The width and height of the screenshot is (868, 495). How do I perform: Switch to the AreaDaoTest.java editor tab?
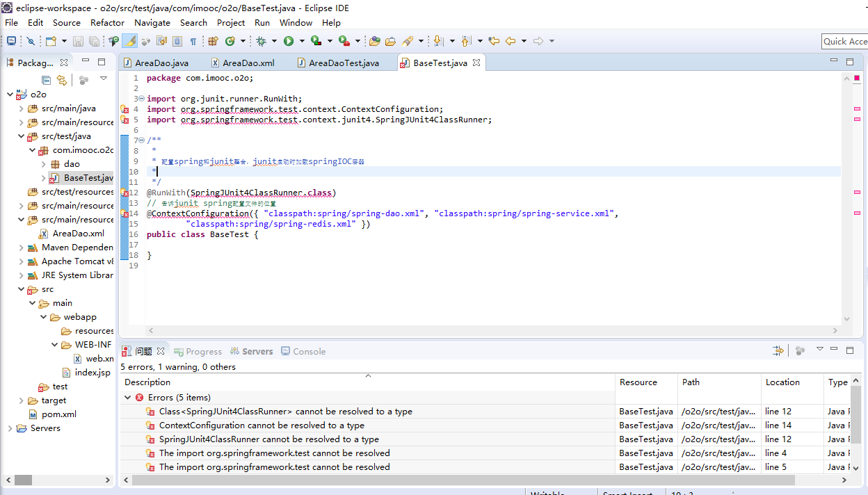(344, 63)
